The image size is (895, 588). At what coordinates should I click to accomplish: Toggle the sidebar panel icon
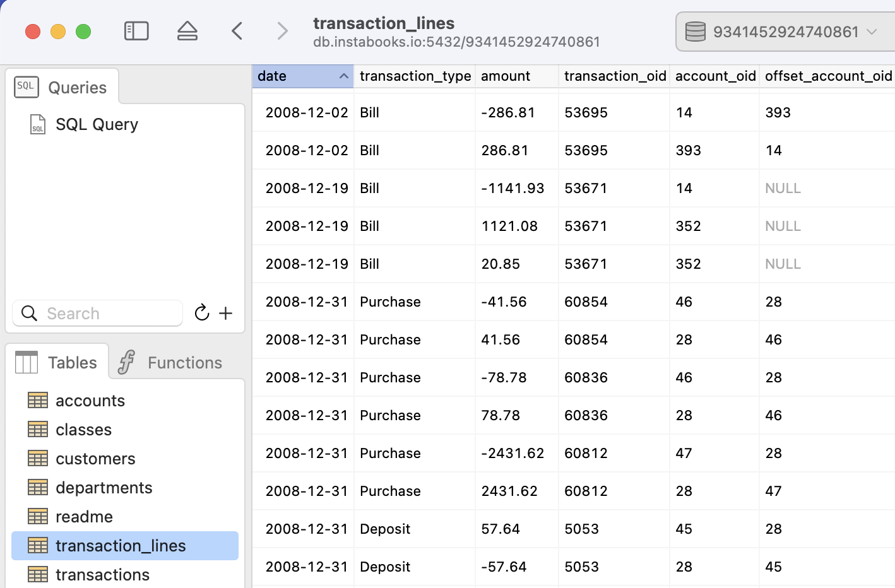pos(136,31)
